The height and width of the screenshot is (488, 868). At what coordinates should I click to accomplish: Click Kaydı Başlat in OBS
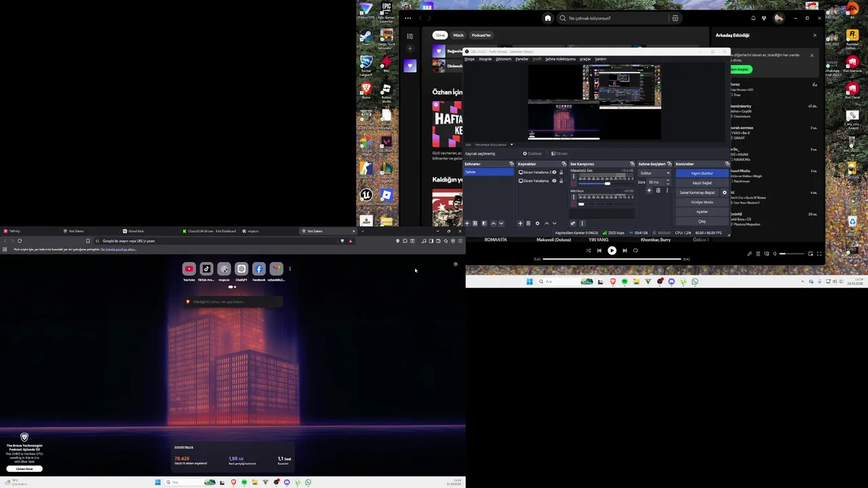point(702,183)
